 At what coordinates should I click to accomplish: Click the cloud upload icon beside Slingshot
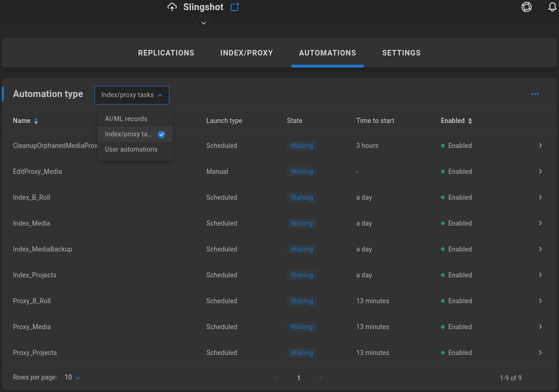point(172,7)
